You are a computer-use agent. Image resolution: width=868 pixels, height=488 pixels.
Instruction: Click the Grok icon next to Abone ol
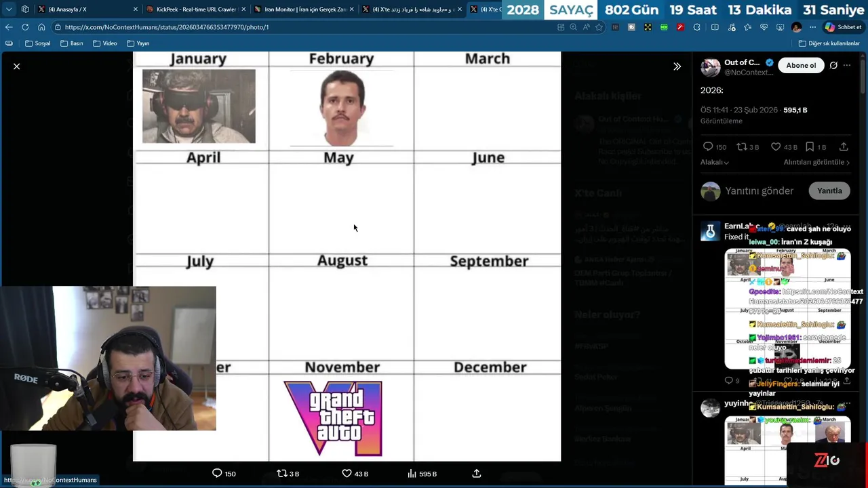point(833,65)
